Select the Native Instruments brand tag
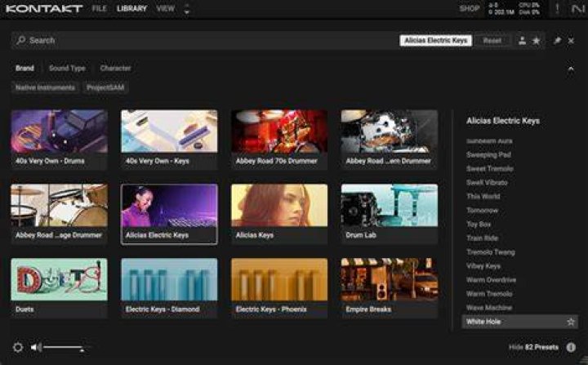 tap(45, 87)
